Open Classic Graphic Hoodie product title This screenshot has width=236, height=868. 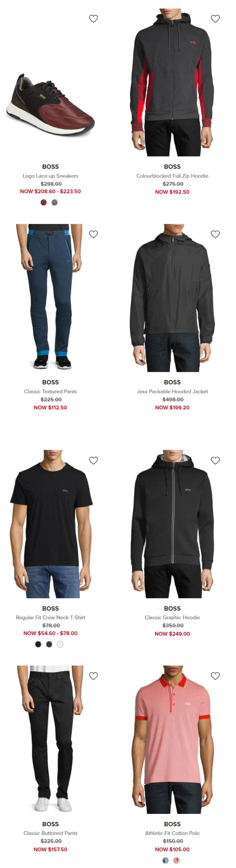pos(172,617)
